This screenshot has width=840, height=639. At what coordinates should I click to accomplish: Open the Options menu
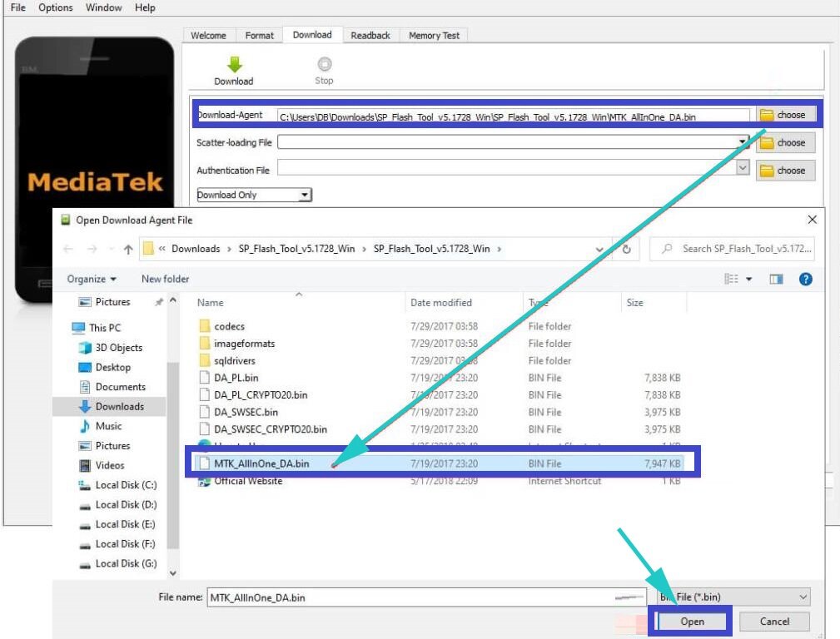coord(55,7)
